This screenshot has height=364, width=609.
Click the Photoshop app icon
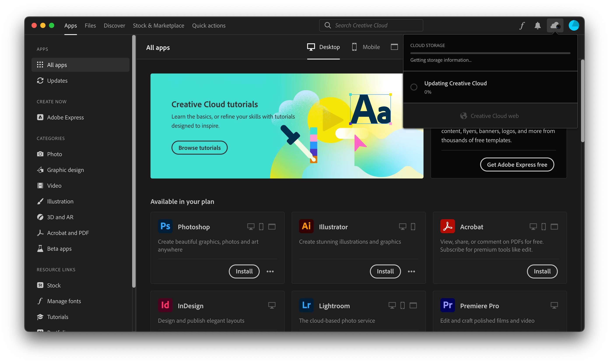pos(165,226)
